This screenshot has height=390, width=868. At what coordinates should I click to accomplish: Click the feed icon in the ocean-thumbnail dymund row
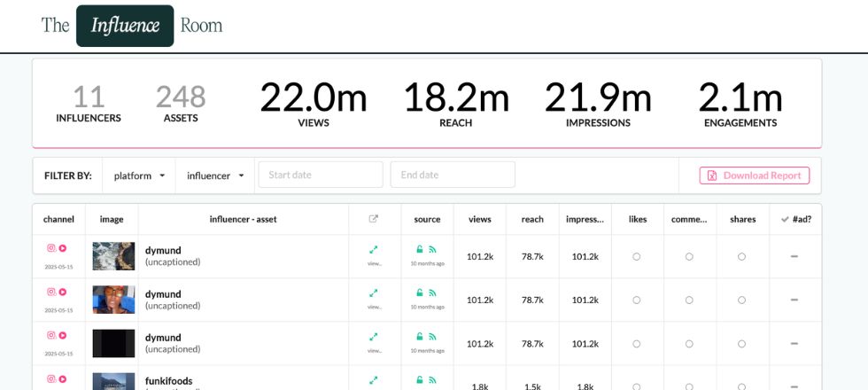(432, 249)
